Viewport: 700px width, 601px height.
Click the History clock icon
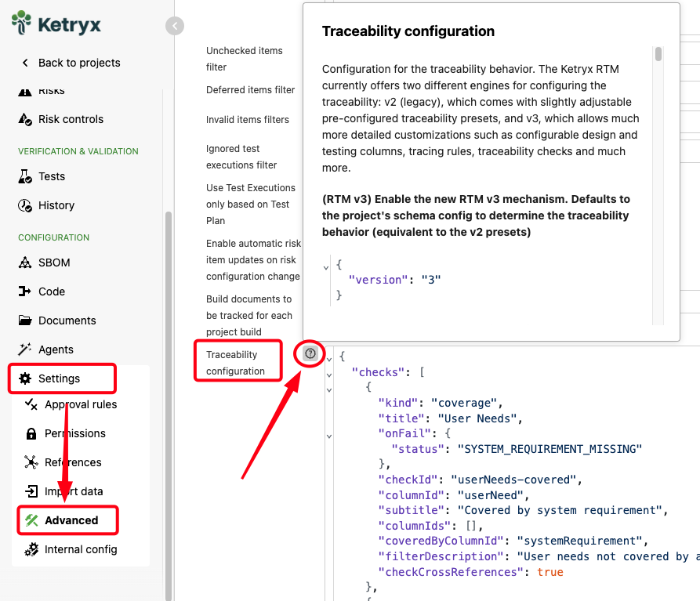(25, 205)
